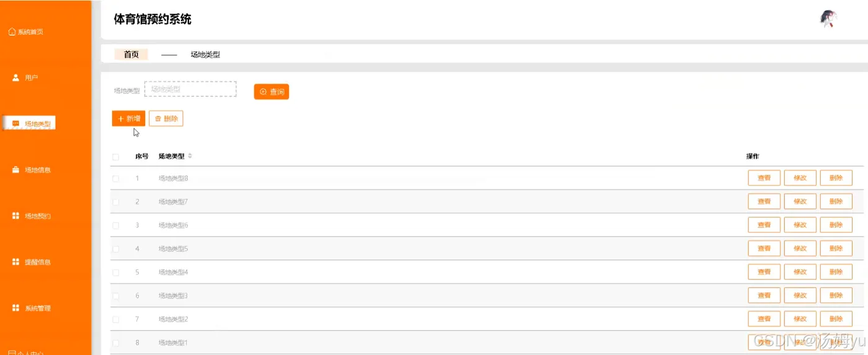Click the 删除 batch delete button above table
This screenshot has height=355, width=868.
pyautogui.click(x=166, y=118)
